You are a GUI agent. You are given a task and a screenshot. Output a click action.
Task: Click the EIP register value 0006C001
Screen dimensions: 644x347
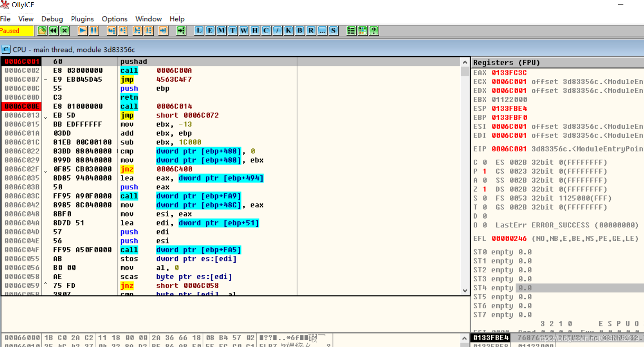[509, 149]
